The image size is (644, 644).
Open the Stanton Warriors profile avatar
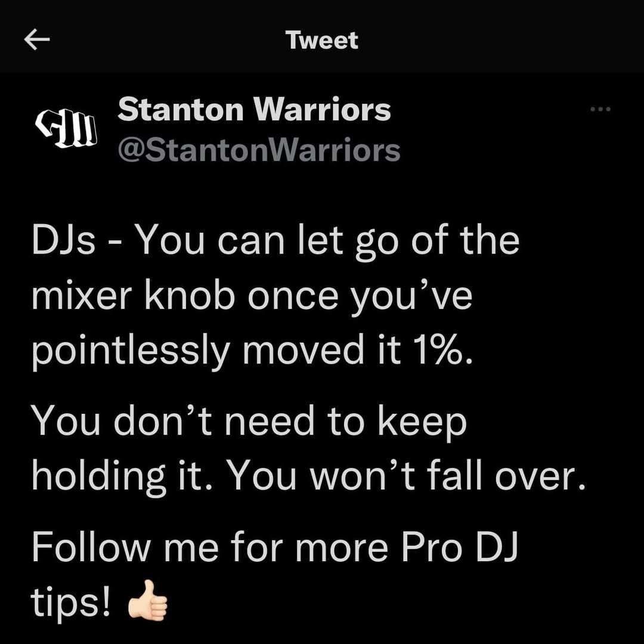click(x=67, y=129)
